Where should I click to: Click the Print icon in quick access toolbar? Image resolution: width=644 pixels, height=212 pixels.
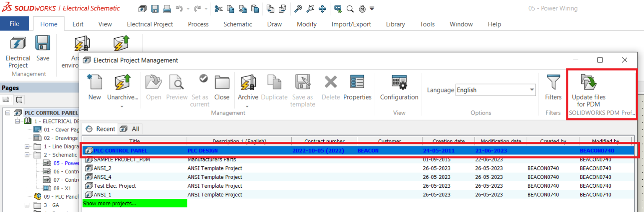tap(167, 8)
